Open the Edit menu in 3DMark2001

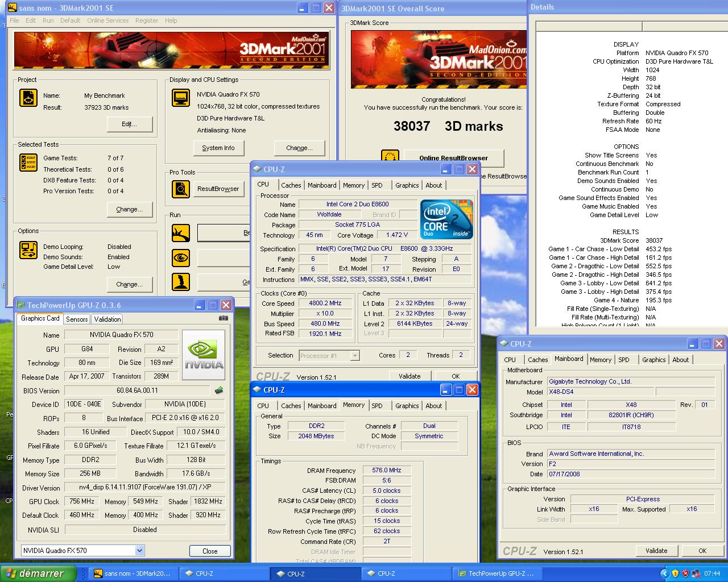tap(31, 20)
